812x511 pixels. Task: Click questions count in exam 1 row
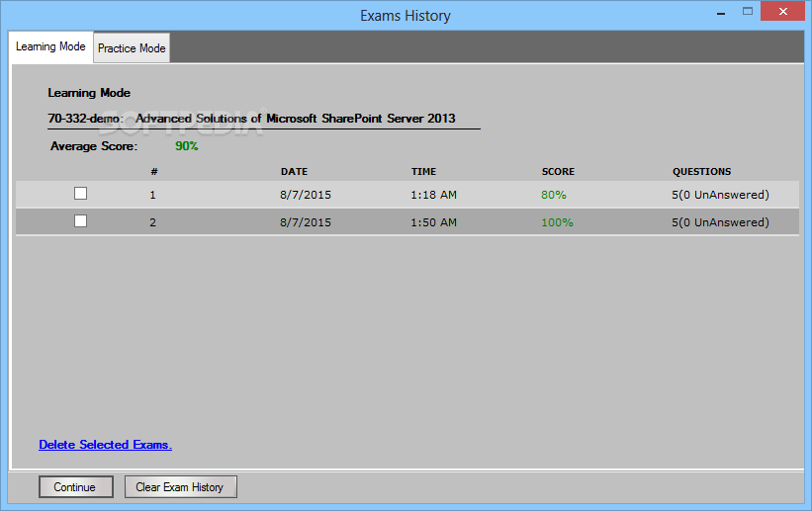click(720, 195)
